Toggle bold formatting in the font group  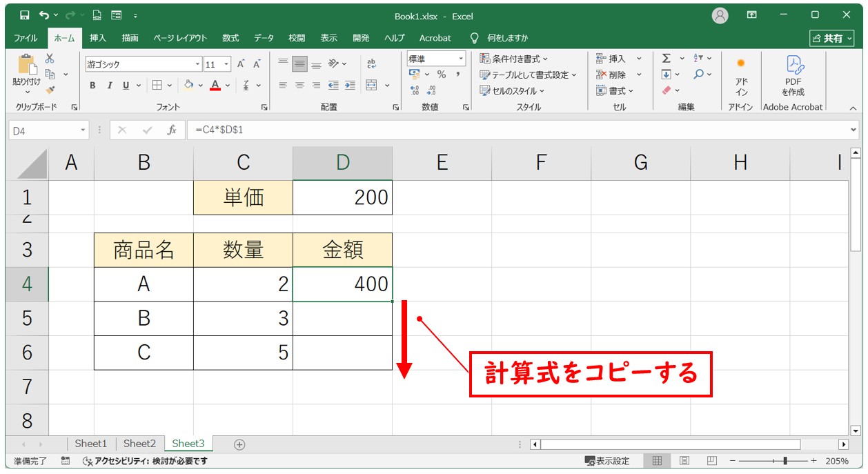coord(92,84)
